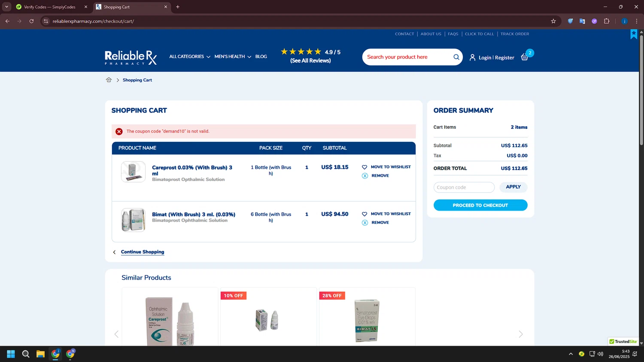This screenshot has width=644, height=362.
Task: Click the Shopping Cart breadcrumb
Action: [x=137, y=80]
